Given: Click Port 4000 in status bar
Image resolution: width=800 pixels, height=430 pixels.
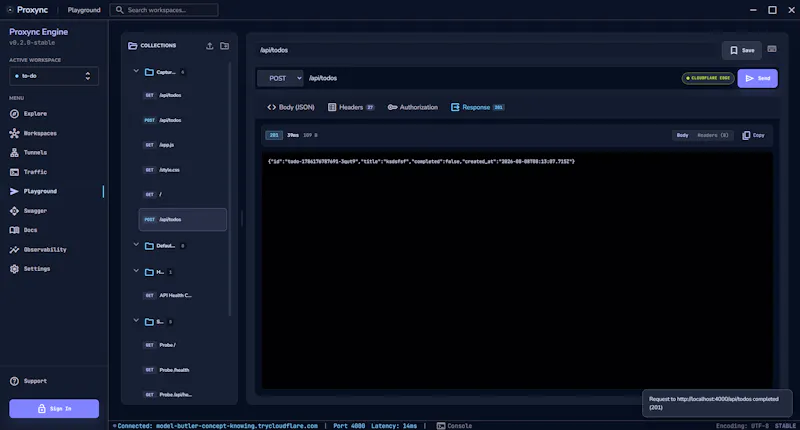Looking at the screenshot, I should (x=349, y=426).
